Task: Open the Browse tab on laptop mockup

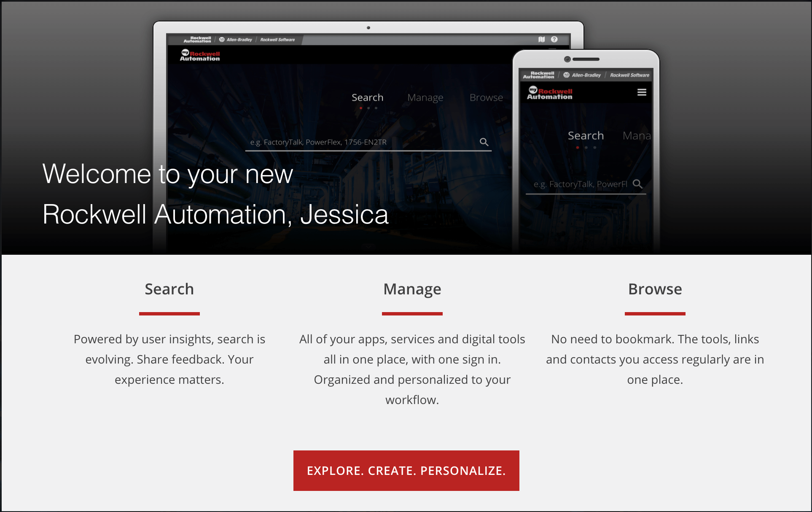Action: 486,97
